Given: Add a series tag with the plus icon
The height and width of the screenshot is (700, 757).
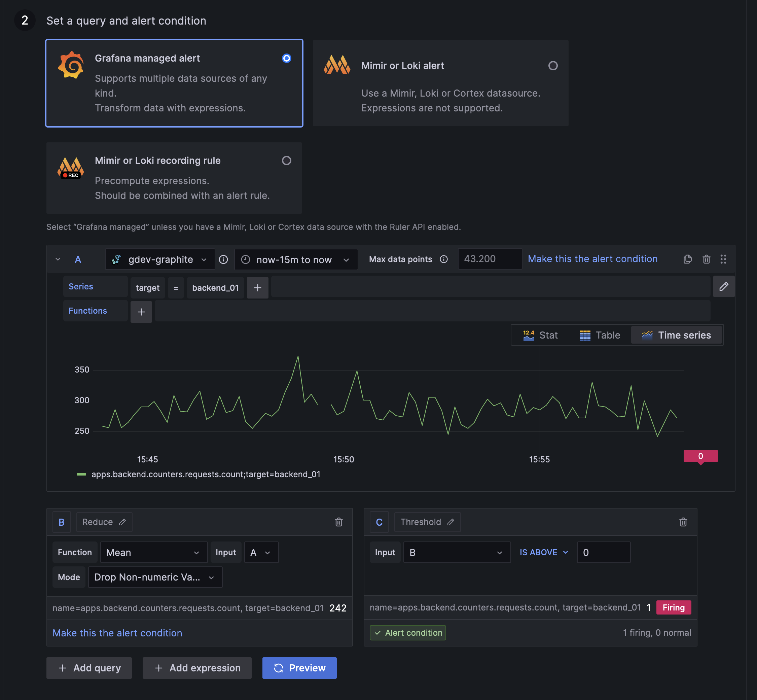Looking at the screenshot, I should pyautogui.click(x=257, y=287).
